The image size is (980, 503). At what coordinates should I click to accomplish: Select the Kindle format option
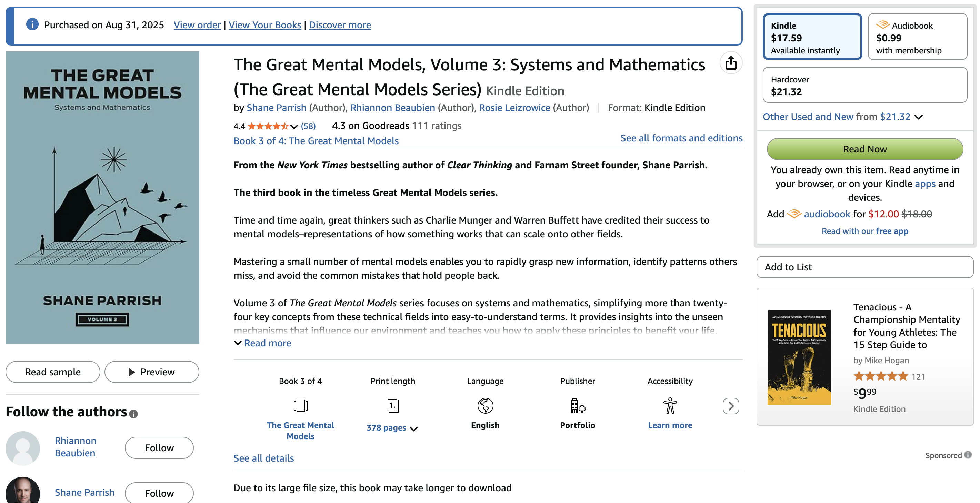(x=812, y=37)
